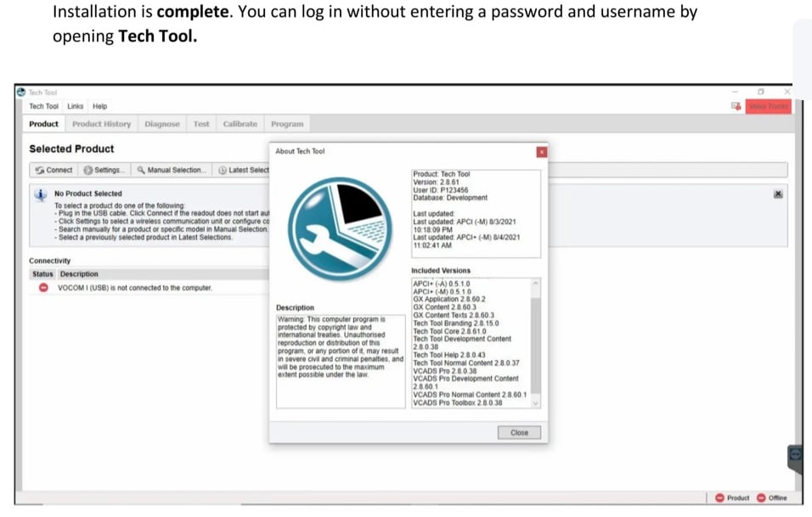This screenshot has width=812, height=517.
Task: Click the Description column header
Action: coord(79,274)
